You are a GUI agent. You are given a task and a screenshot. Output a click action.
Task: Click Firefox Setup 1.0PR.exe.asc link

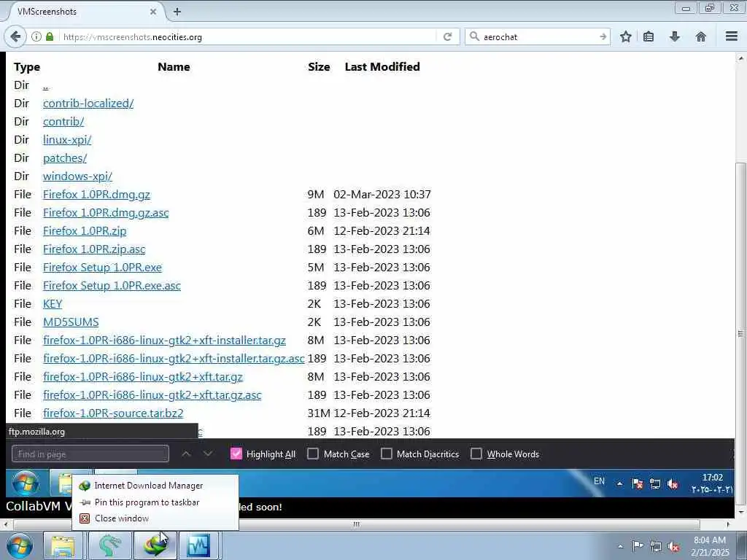click(x=112, y=285)
